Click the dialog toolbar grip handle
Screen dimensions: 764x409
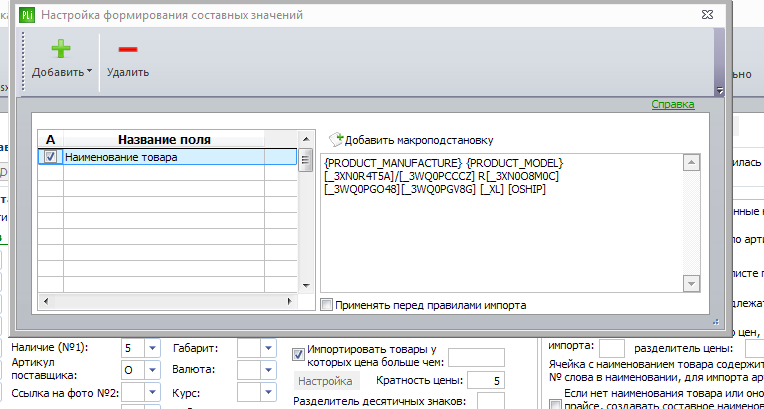pos(21,62)
